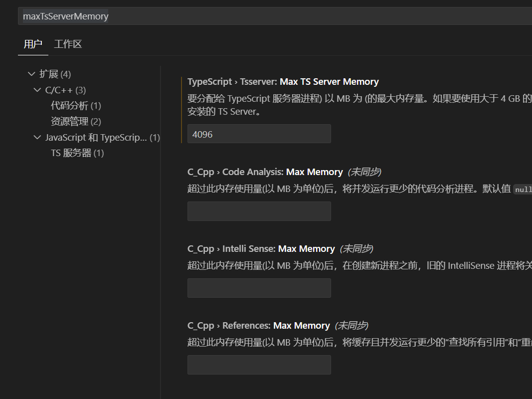Image resolution: width=532 pixels, height=399 pixels.
Task: Click the References Max Memory input field
Action: [x=259, y=365]
